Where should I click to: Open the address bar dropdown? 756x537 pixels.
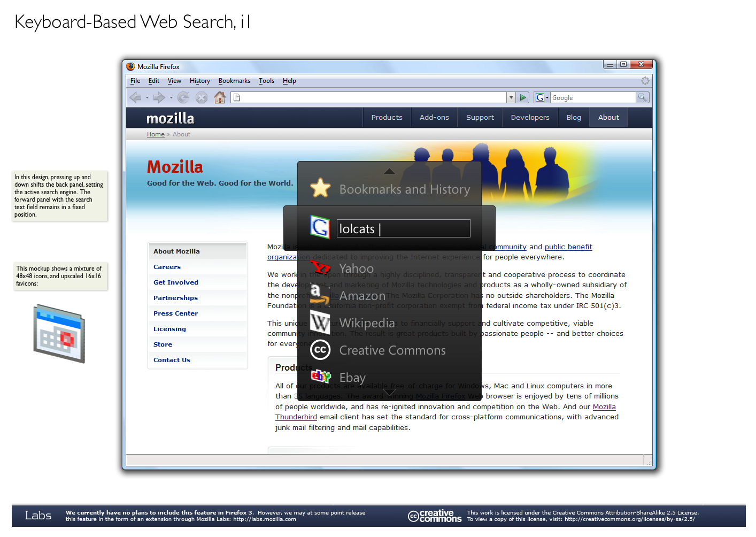click(511, 97)
